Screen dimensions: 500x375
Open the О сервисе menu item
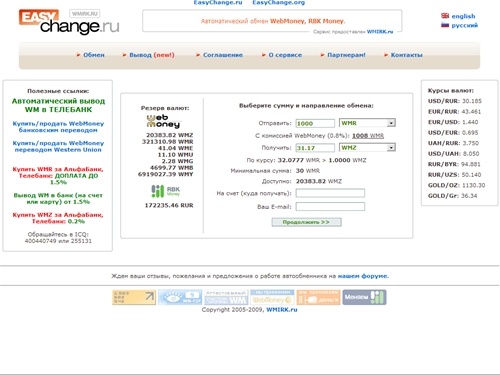(x=285, y=55)
